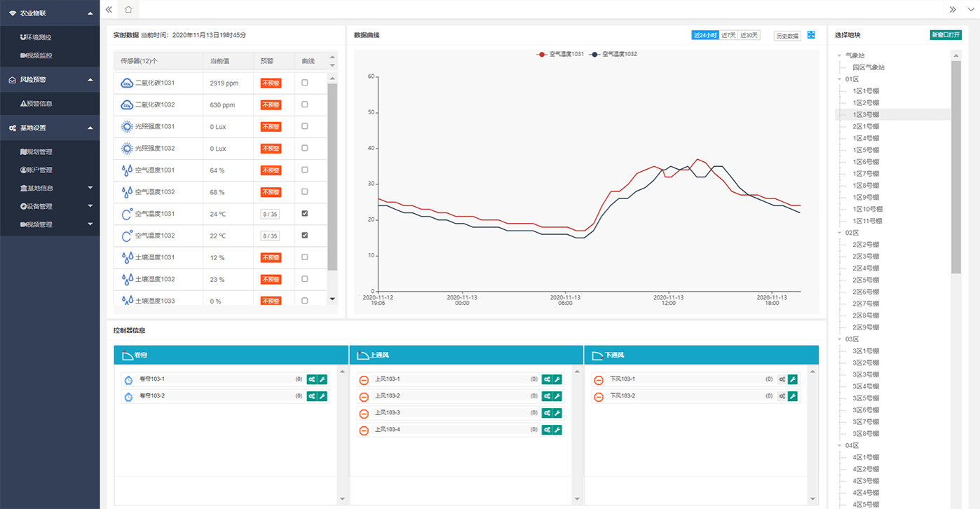Select 1区5号棚 in the plot tree
Viewport: 980px width, 509px height.
click(x=866, y=150)
